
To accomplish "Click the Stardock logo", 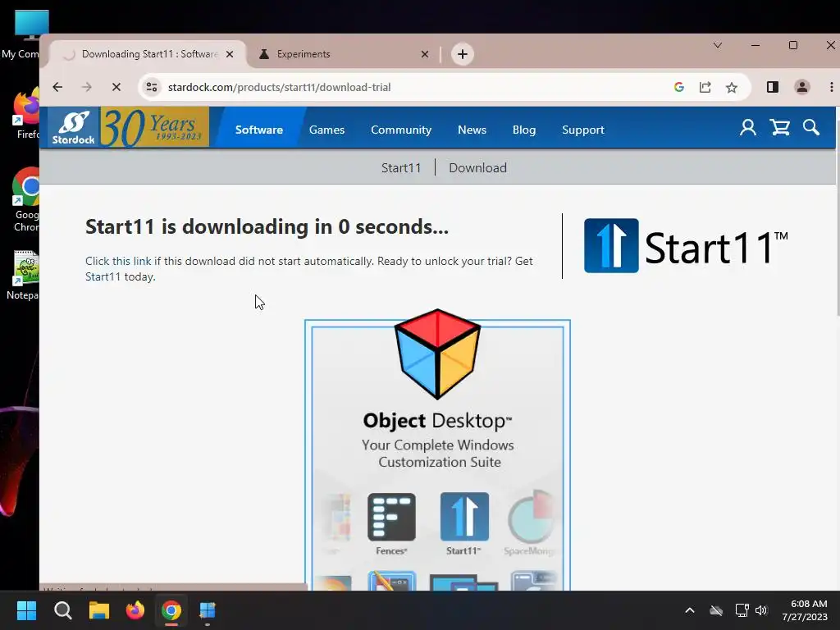I will coord(73,127).
